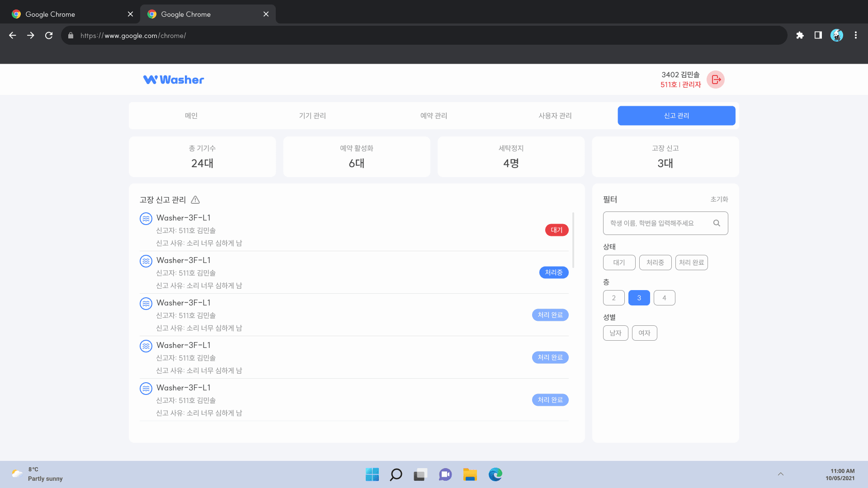The width and height of the screenshot is (868, 488).
Task: Click the washer icon of the 대기 report
Action: [146, 219]
